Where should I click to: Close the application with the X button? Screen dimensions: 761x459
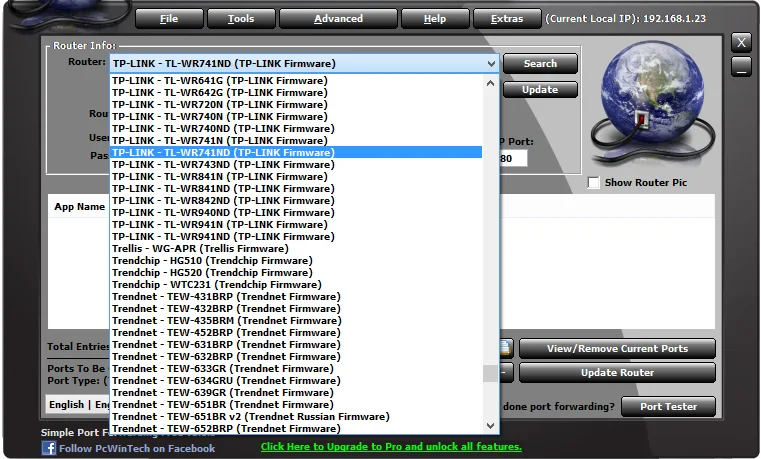pos(741,43)
